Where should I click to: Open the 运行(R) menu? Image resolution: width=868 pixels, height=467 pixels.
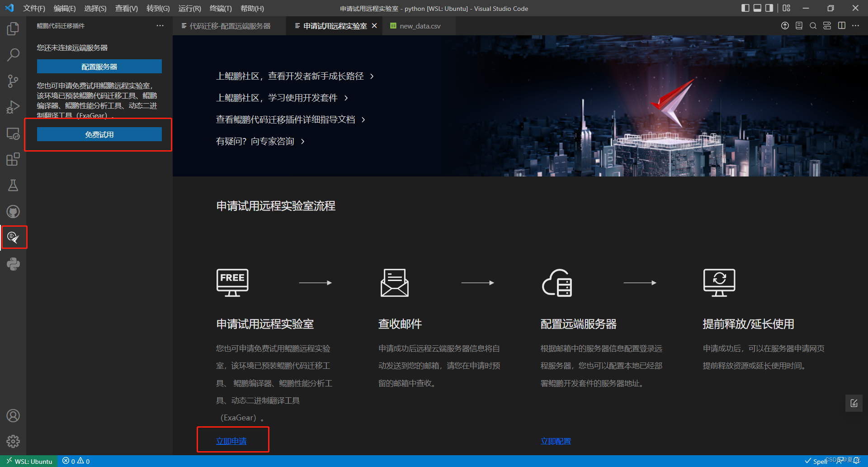tap(189, 8)
